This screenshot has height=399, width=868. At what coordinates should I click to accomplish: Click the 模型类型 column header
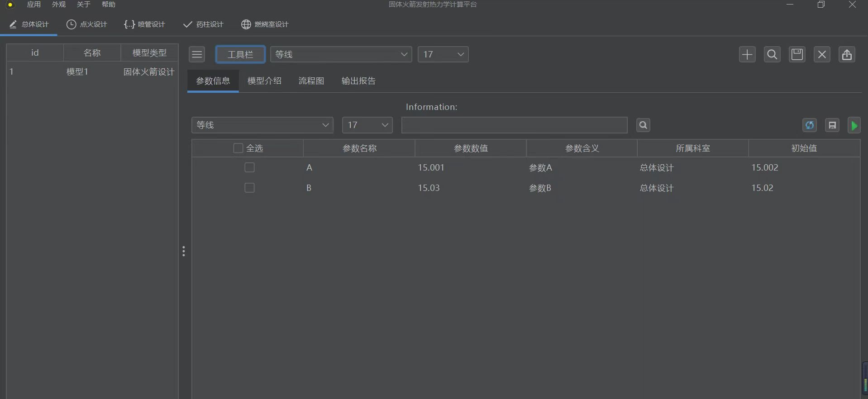(x=149, y=53)
